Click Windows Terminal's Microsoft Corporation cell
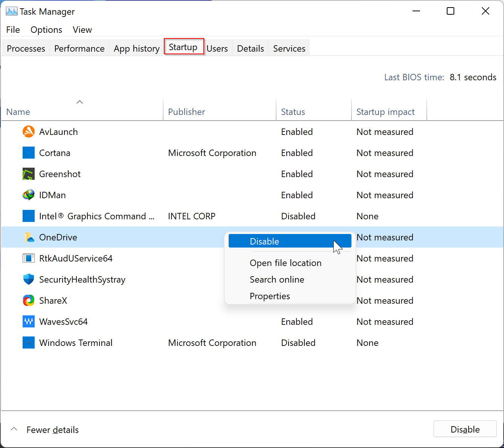This screenshot has height=448, width=504. (x=212, y=343)
